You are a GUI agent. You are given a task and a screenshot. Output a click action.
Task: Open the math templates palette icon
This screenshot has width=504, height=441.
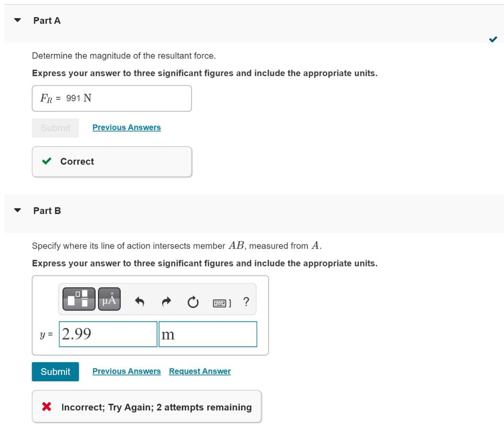point(77,298)
